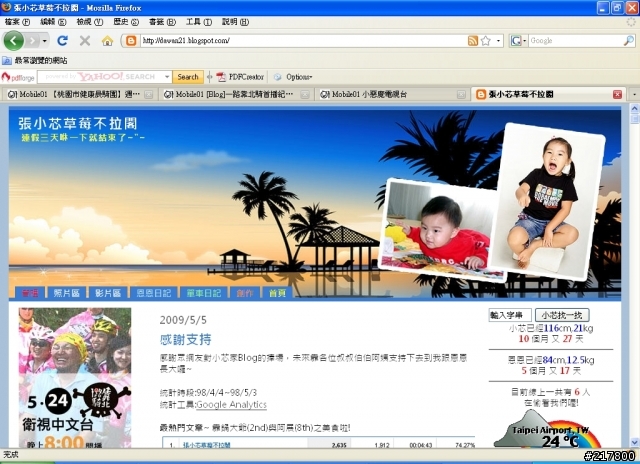The image size is (640, 464).
Task: Click the green Back arrow button
Action: coord(13,40)
